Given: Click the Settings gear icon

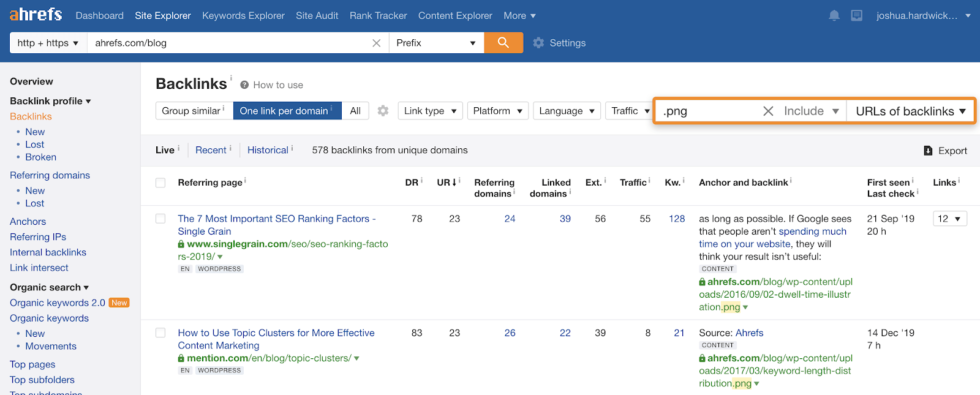Looking at the screenshot, I should 538,43.
